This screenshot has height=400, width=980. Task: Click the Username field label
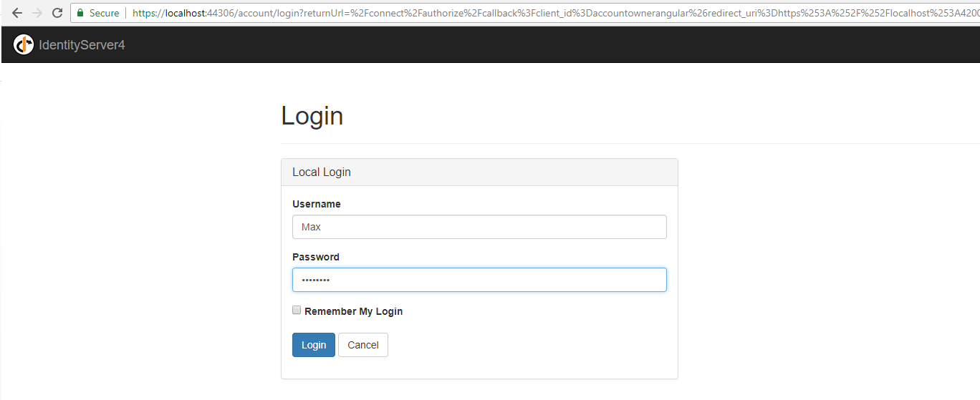pyautogui.click(x=317, y=204)
